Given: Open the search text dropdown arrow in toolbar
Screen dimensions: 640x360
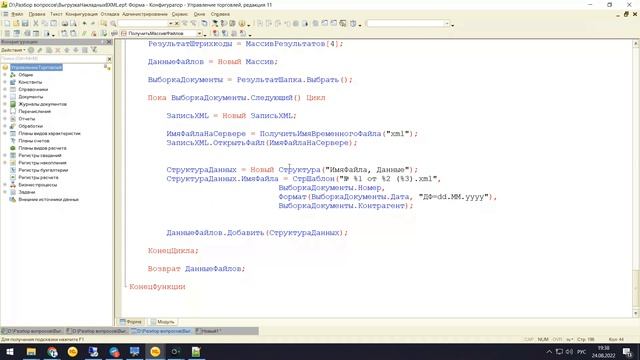Looking at the screenshot, I should (x=171, y=24).
